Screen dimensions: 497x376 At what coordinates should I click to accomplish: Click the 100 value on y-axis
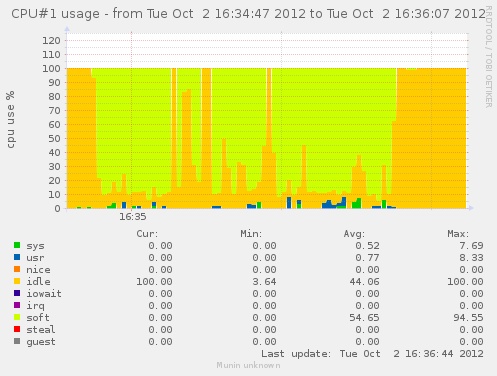coord(51,69)
